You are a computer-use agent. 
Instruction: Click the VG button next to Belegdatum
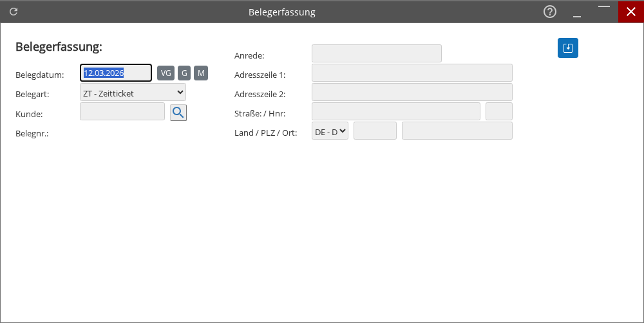166,73
